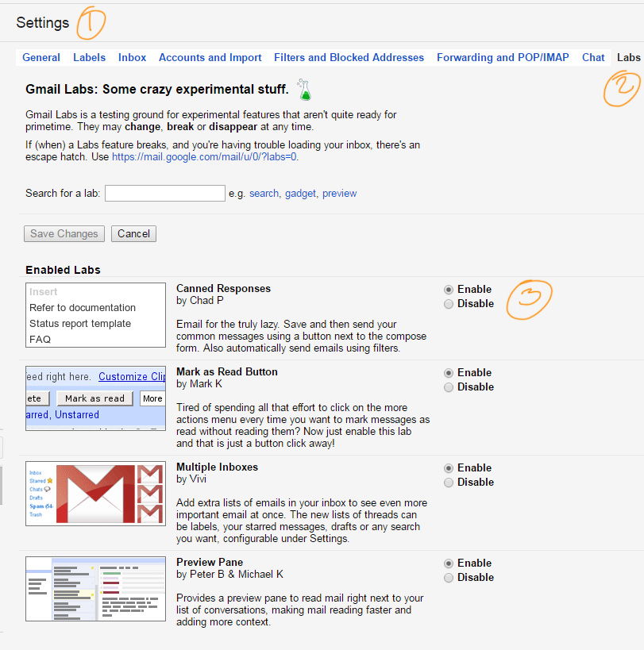Click the Settings page heading
The width and height of the screenshot is (644, 650).
pyautogui.click(x=43, y=22)
